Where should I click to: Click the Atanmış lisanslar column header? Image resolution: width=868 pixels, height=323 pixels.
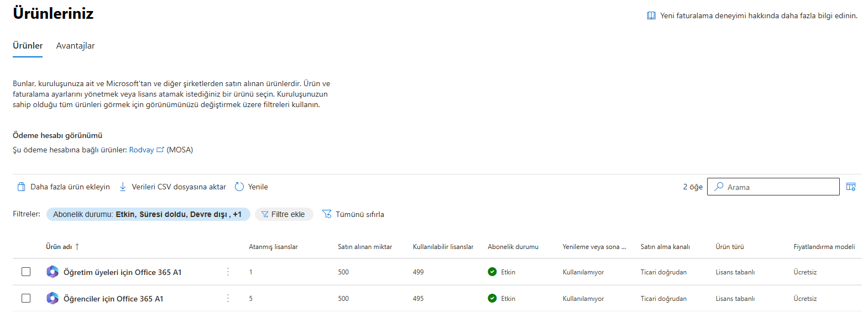273,247
